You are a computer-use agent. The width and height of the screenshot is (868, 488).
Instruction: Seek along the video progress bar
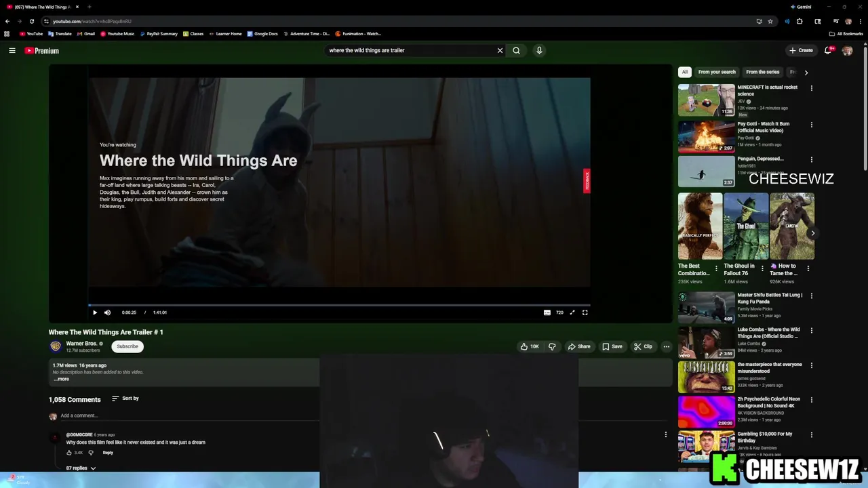pyautogui.click(x=339, y=305)
